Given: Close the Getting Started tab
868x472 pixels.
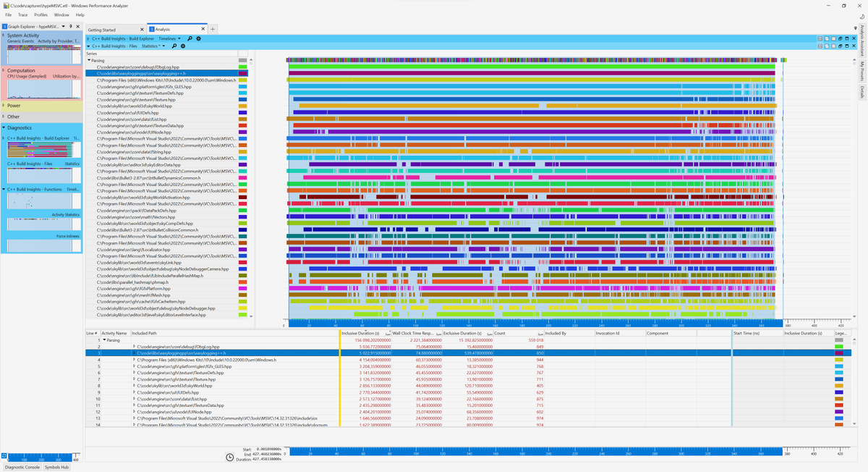Looking at the screenshot, I should [140, 30].
